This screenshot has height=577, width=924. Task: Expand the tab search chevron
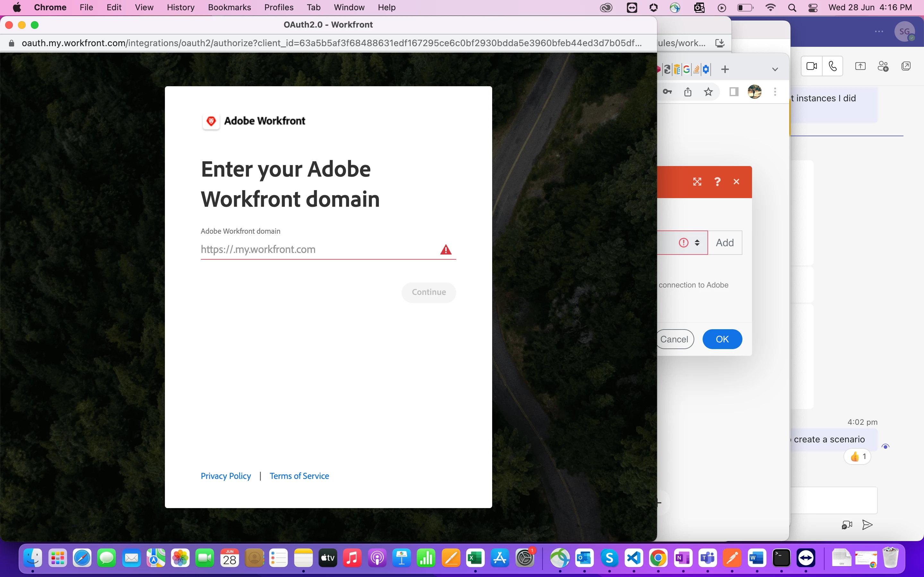775,70
